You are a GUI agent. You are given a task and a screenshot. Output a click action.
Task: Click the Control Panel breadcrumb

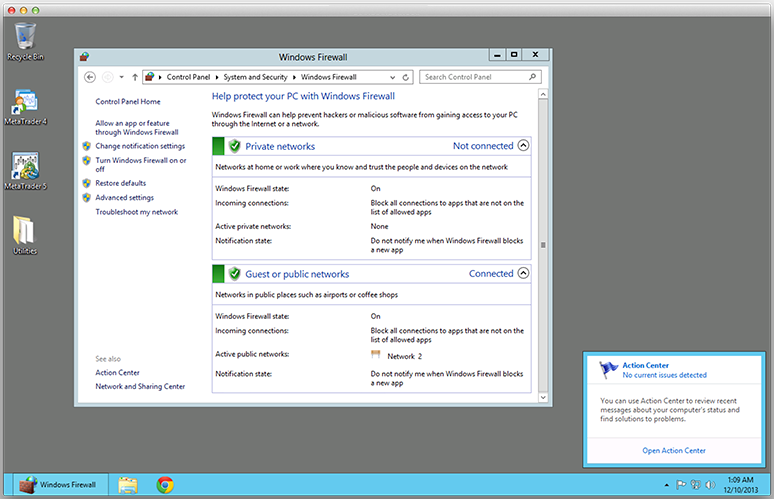188,77
